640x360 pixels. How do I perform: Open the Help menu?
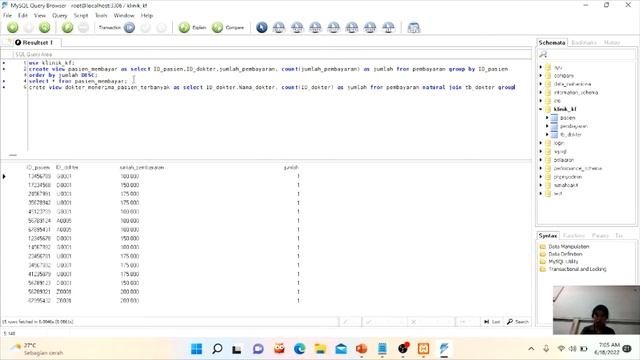pos(147,16)
